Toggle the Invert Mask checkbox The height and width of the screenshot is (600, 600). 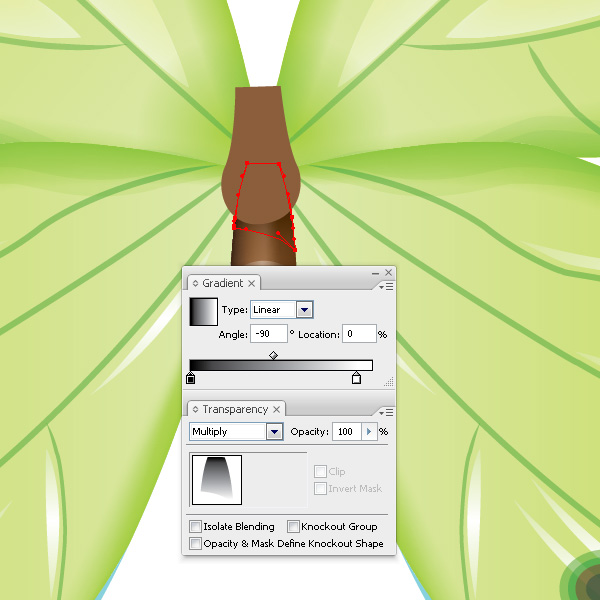(320, 489)
